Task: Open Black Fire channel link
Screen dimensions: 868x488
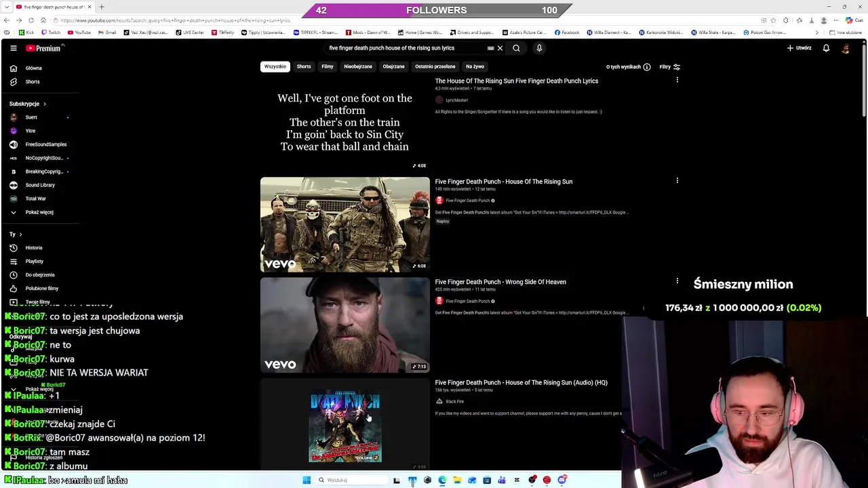Action: point(454,401)
